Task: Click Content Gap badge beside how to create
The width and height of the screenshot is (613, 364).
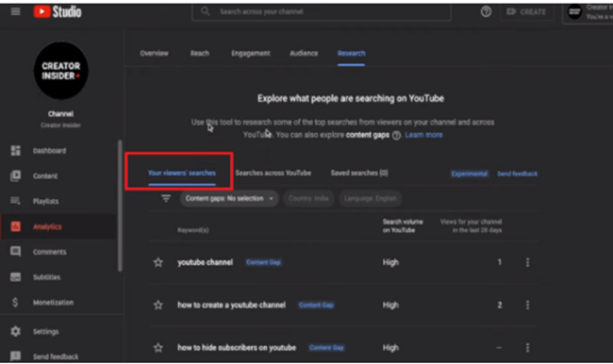Action: (316, 305)
